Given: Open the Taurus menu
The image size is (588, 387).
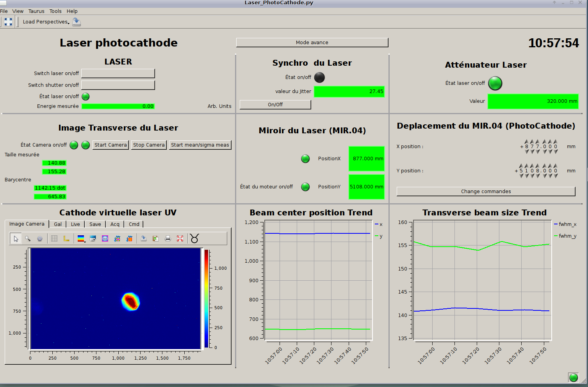Looking at the screenshot, I should pos(36,11).
